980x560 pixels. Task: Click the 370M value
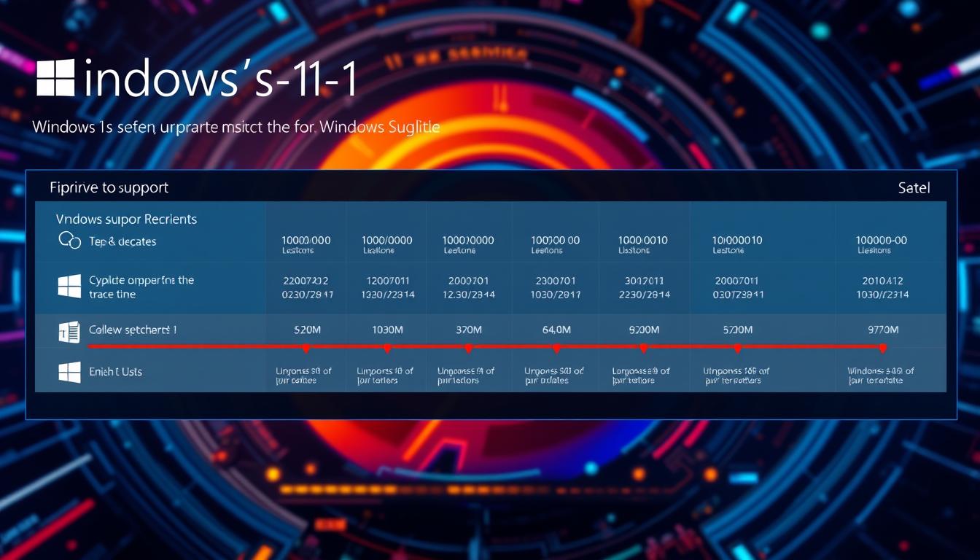point(468,330)
